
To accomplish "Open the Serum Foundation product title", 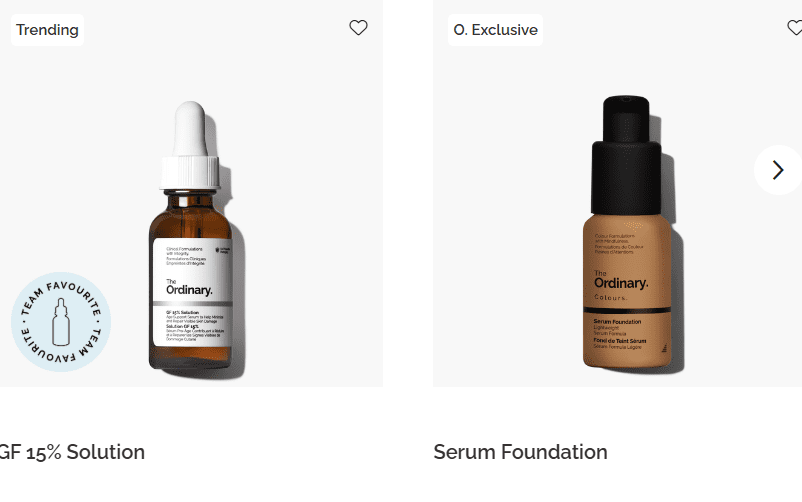I will click(x=520, y=452).
